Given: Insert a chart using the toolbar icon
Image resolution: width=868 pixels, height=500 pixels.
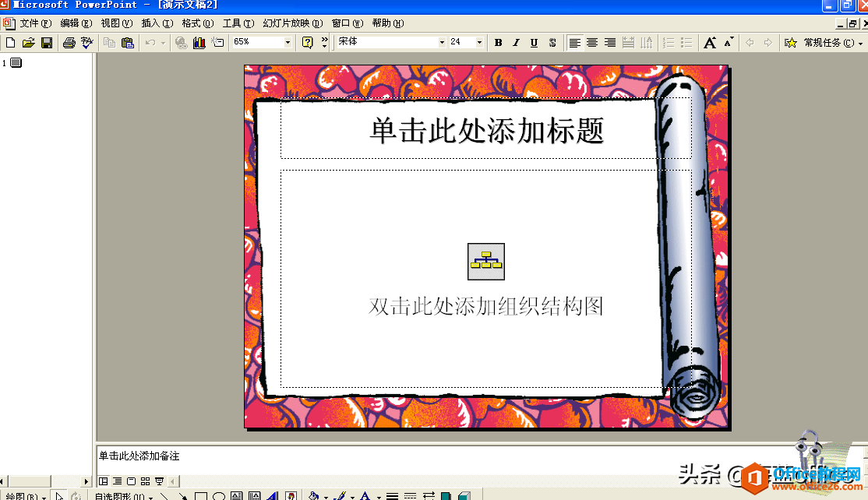Looking at the screenshot, I should click(198, 42).
